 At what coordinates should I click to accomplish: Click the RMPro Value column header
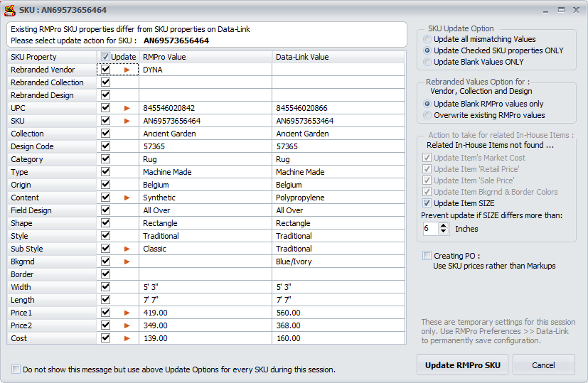point(205,57)
